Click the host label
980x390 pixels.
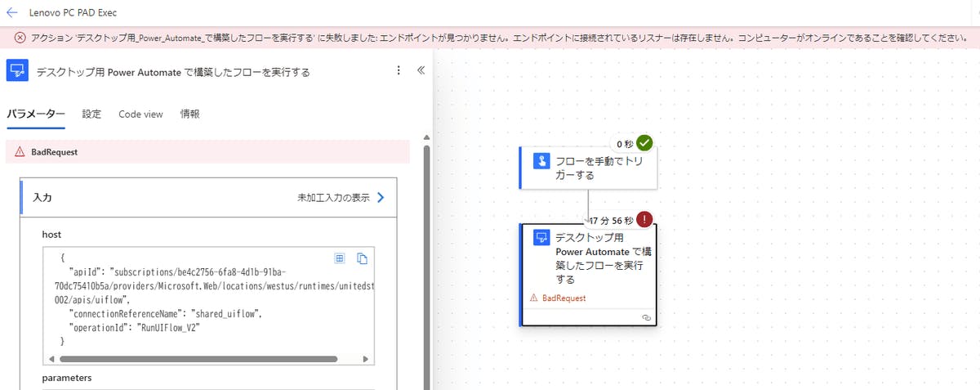(x=51, y=235)
